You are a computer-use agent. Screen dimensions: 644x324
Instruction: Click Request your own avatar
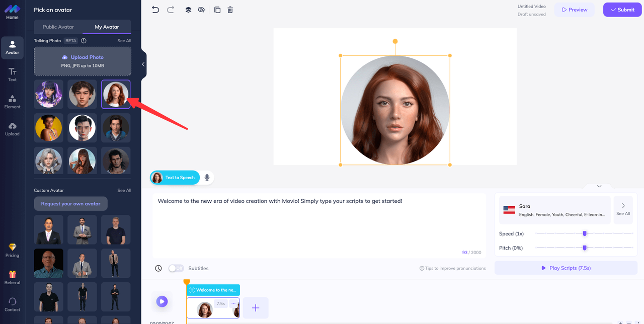point(71,204)
